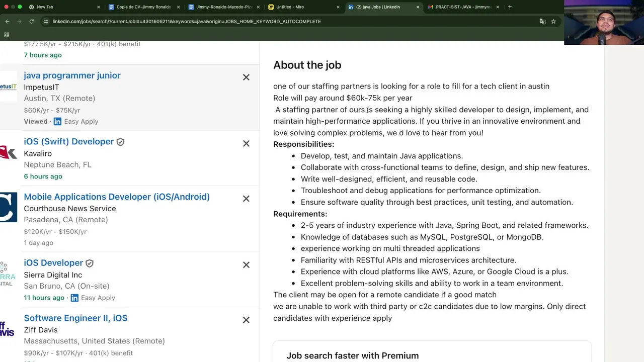Viewport: 644px width, 362px height.
Task: Click the Ziff Davis company name
Action: coord(41,330)
